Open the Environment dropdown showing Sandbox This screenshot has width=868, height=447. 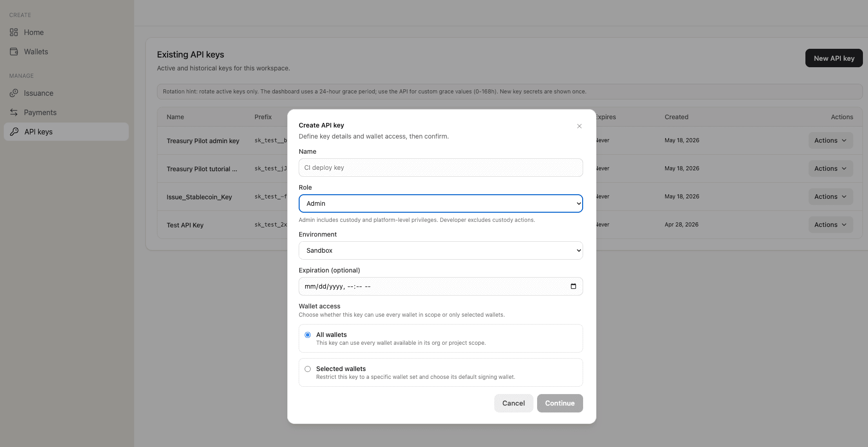[441, 250]
